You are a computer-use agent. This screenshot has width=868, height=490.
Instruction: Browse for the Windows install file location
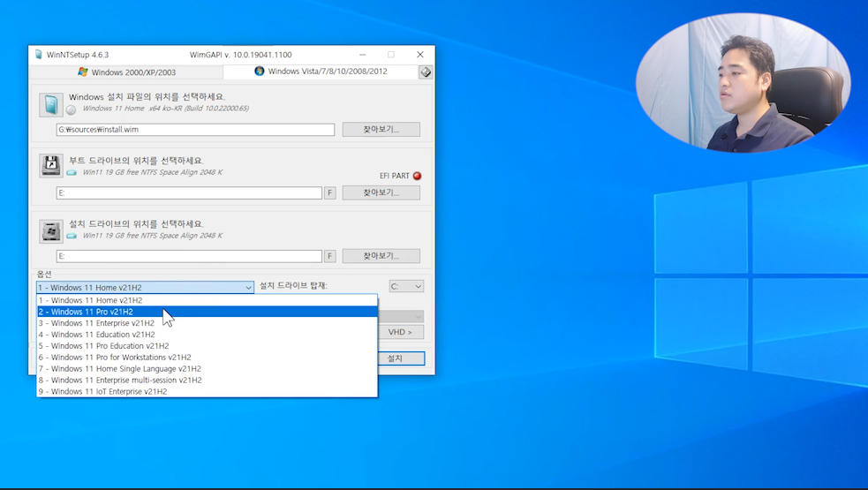(381, 130)
